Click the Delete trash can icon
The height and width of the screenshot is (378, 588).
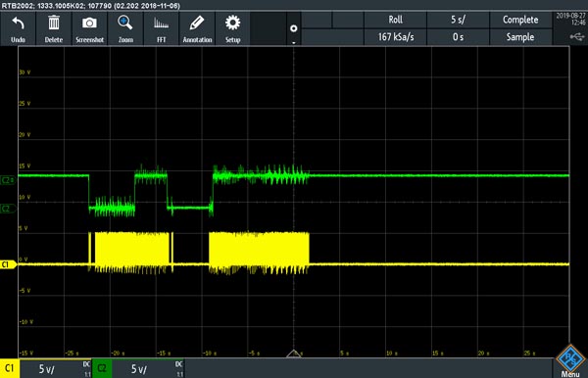point(54,23)
